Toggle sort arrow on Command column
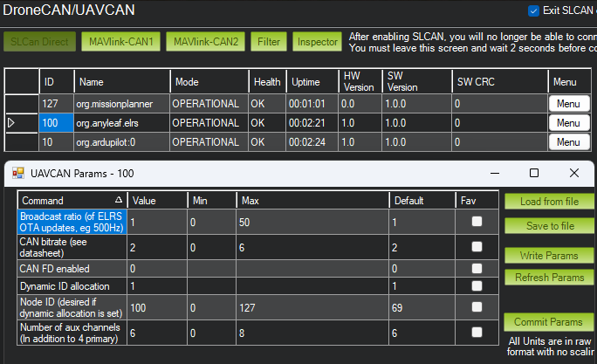597x364 pixels. point(119,200)
